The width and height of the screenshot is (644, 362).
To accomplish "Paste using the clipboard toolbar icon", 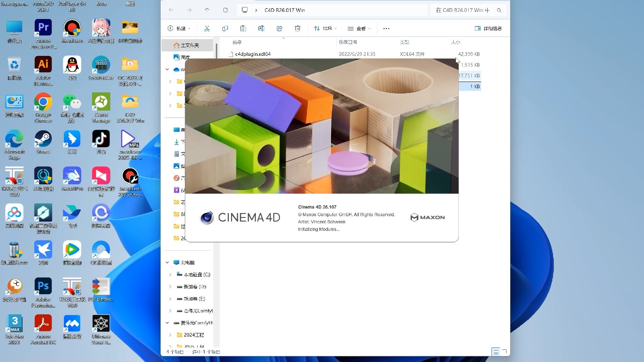I will click(243, 28).
